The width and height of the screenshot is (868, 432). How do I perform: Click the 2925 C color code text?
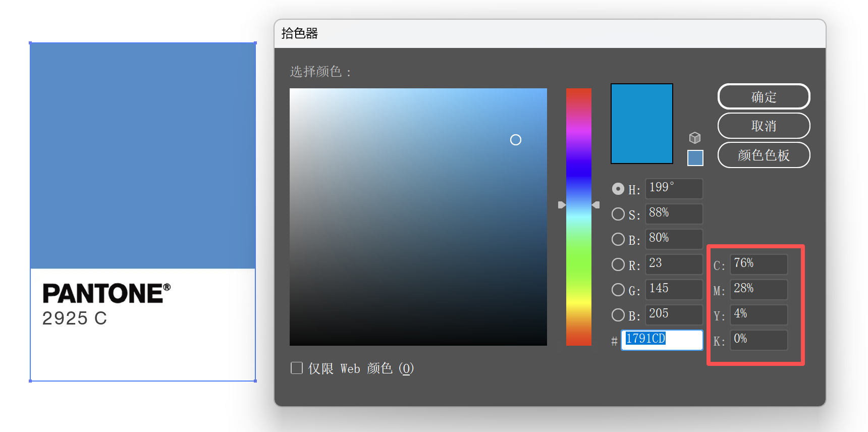[75, 318]
